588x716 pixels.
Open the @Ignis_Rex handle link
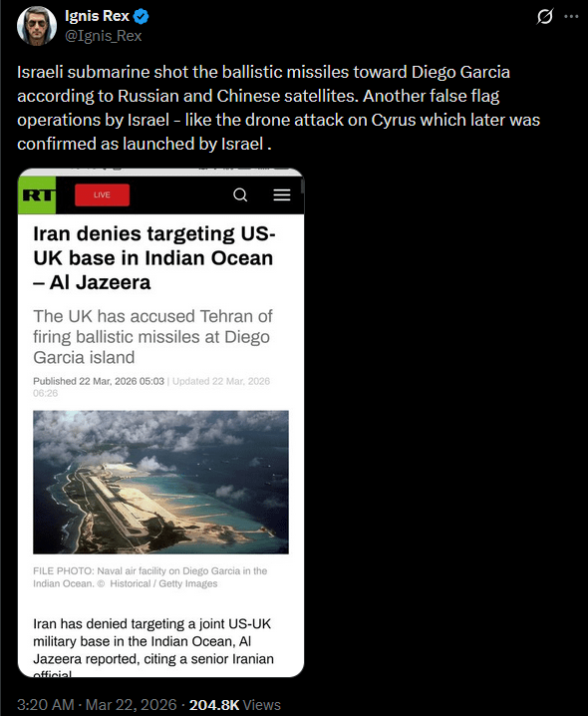[x=104, y=36]
